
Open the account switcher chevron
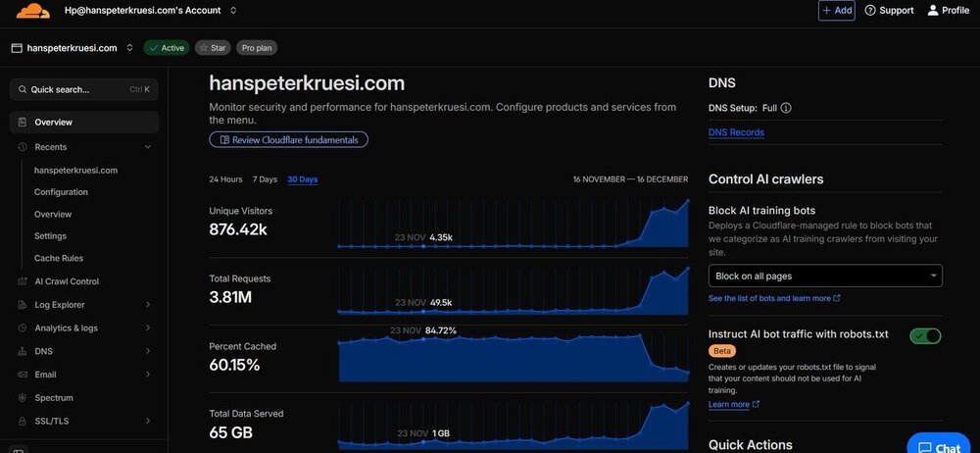pyautogui.click(x=233, y=11)
